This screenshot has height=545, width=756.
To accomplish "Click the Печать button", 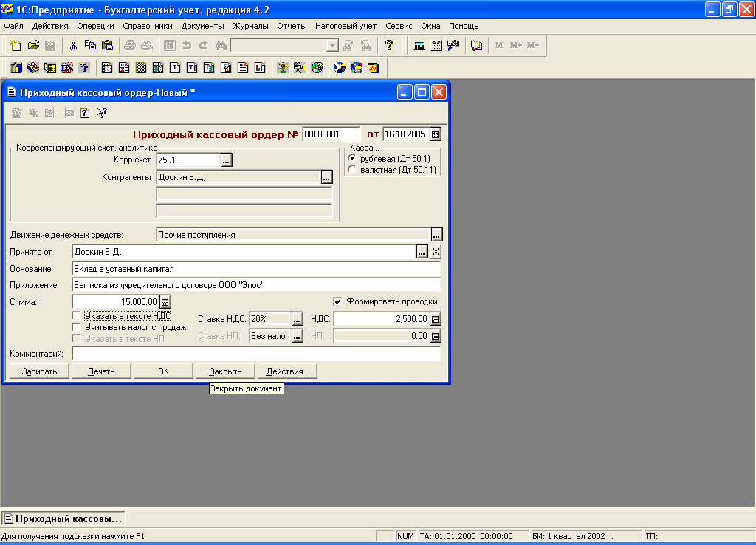I will coord(101,371).
